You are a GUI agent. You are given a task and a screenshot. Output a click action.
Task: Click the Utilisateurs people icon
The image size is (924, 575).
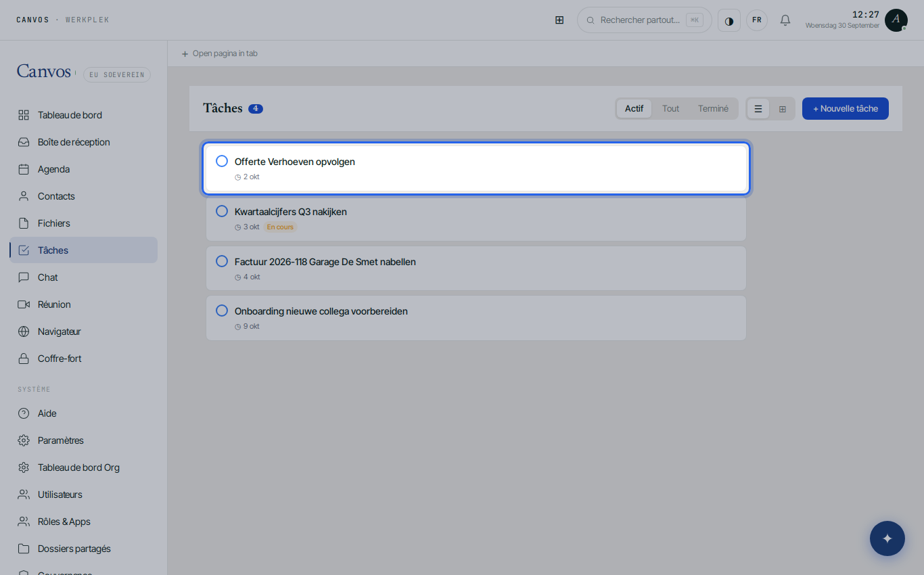click(x=24, y=495)
